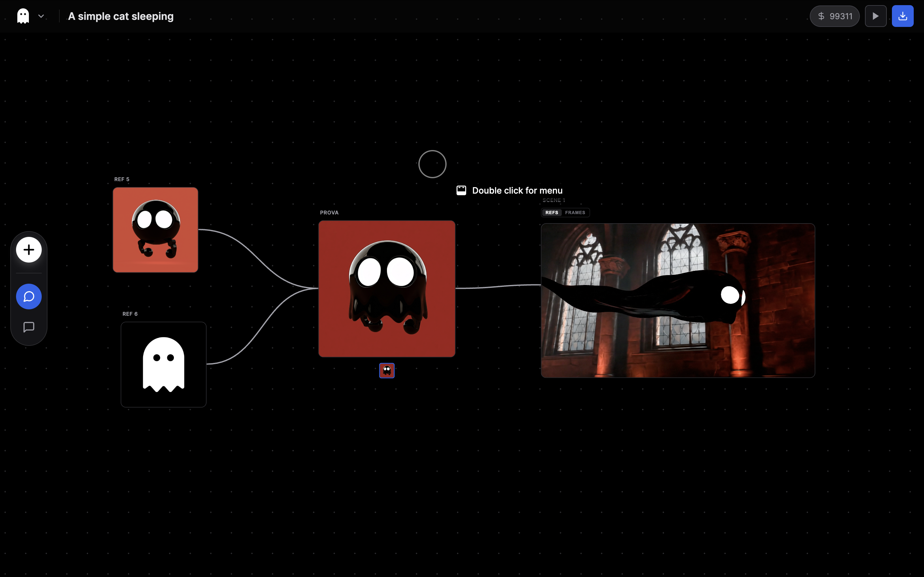Screen dimensions: 924x577
Task: Select the PROVA image node
Action: pos(387,288)
